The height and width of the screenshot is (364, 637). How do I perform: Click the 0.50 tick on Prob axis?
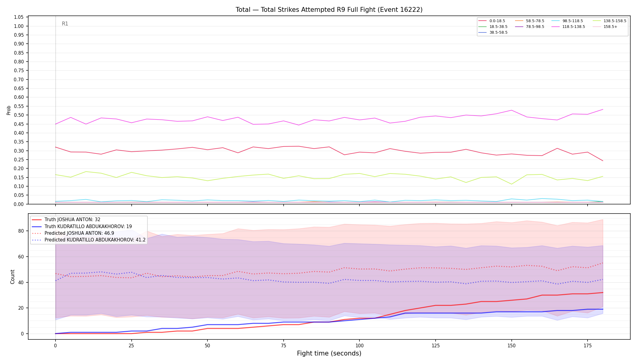tap(19, 115)
